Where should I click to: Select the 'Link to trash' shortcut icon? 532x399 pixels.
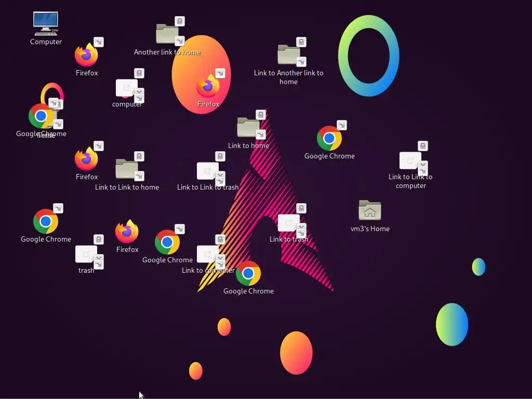[x=289, y=223]
